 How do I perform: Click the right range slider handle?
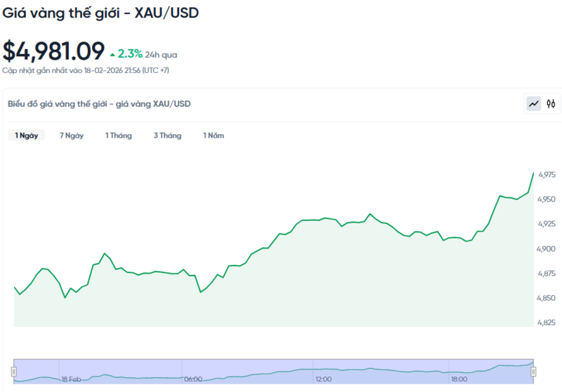point(533,371)
